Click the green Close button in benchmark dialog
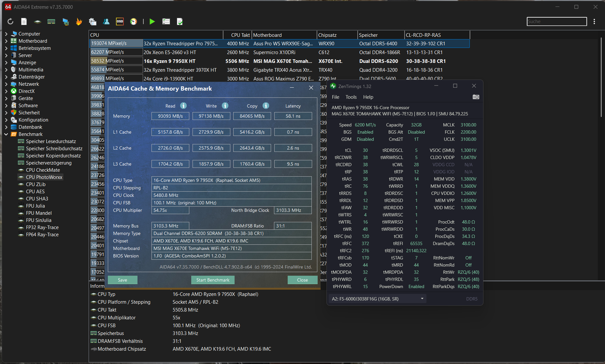Screen dimensions: 605x364 (302, 280)
